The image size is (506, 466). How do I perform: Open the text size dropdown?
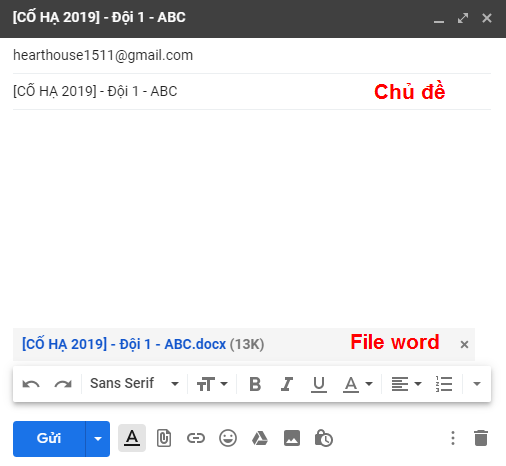pyautogui.click(x=212, y=384)
